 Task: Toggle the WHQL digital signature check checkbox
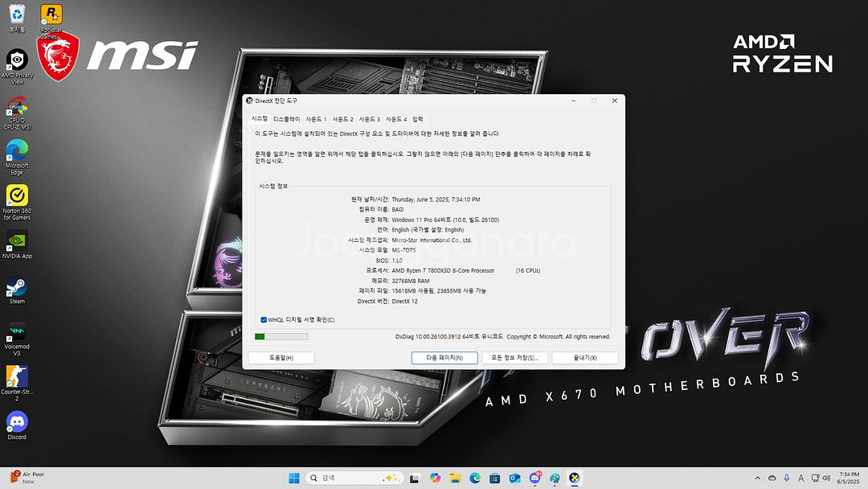point(262,318)
